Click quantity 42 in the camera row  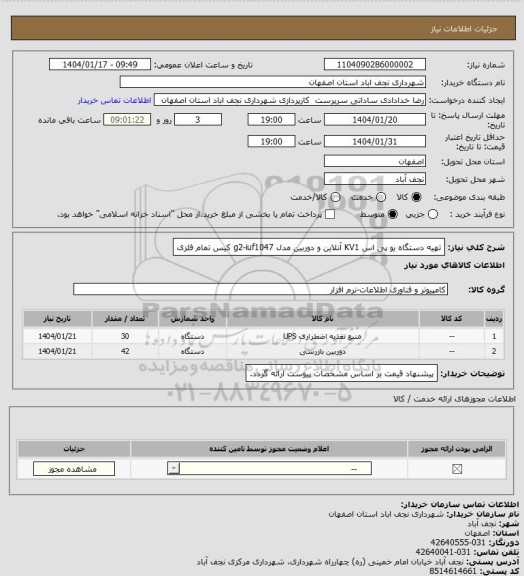[125, 351]
